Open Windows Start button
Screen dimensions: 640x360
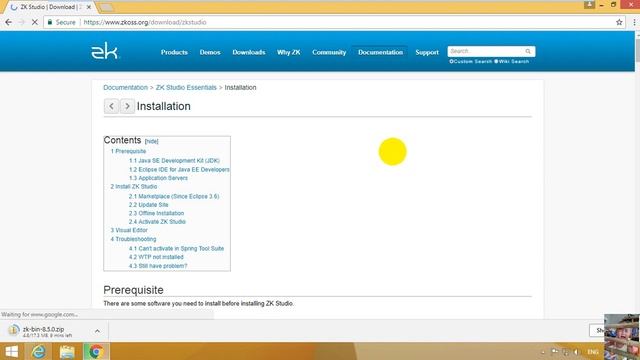pyautogui.click(x=11, y=351)
